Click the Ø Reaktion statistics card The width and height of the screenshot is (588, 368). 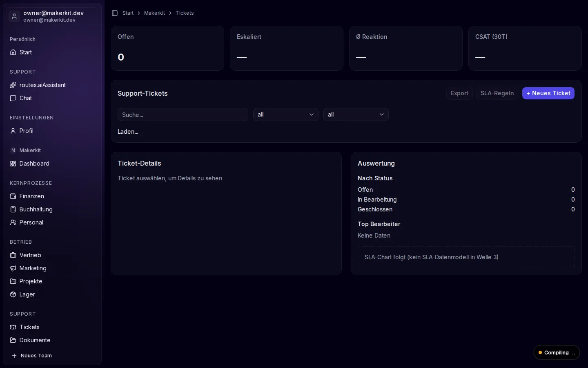406,48
